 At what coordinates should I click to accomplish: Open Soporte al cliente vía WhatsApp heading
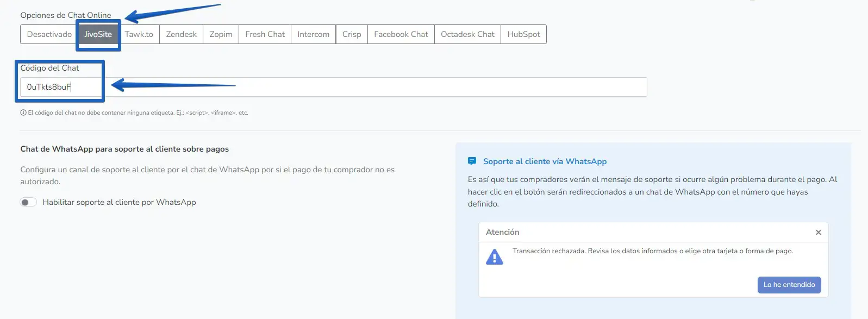pyautogui.click(x=545, y=161)
